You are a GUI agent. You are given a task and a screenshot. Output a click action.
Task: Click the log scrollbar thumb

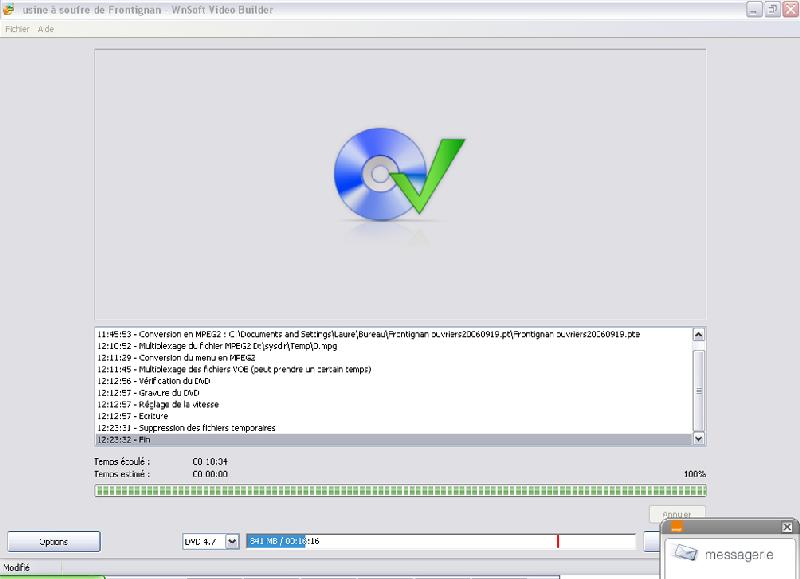698,391
